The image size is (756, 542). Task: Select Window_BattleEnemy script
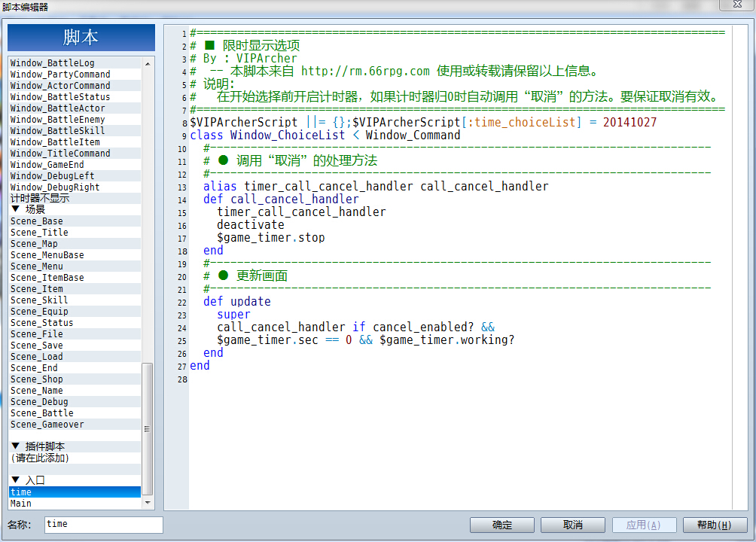pyautogui.click(x=75, y=120)
